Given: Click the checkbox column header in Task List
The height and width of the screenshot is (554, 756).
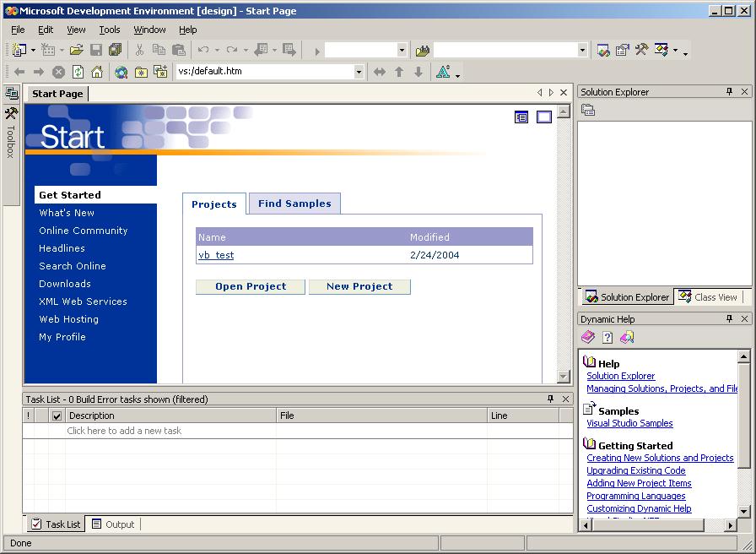Looking at the screenshot, I should (57, 415).
